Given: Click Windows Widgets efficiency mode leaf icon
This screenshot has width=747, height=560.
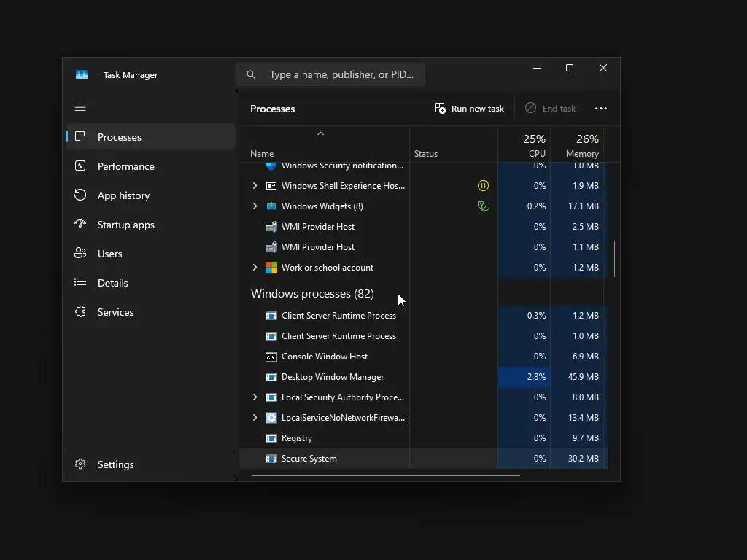Looking at the screenshot, I should (x=483, y=206).
